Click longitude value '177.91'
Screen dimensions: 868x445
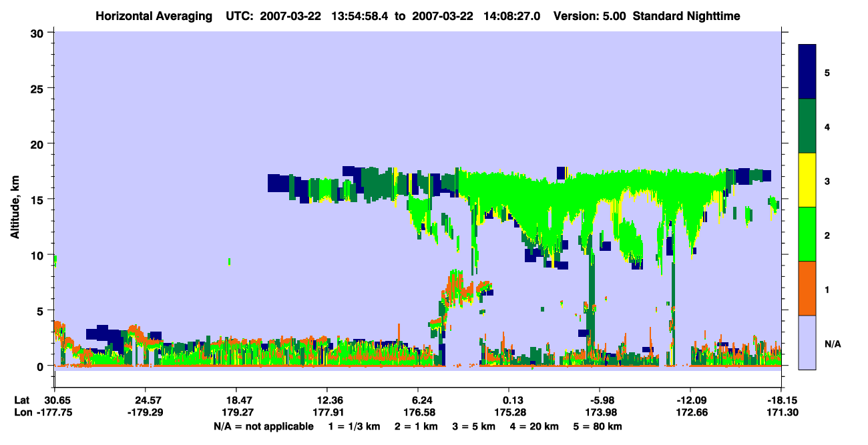tap(327, 413)
